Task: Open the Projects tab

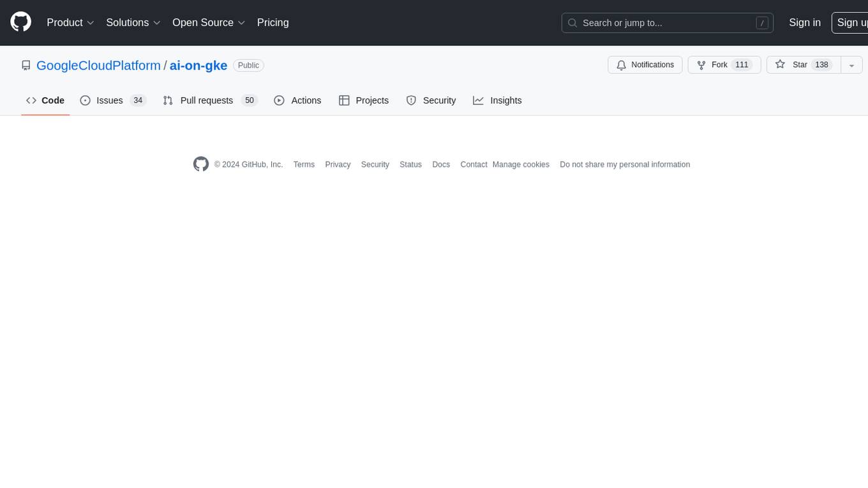Action: 364,100
